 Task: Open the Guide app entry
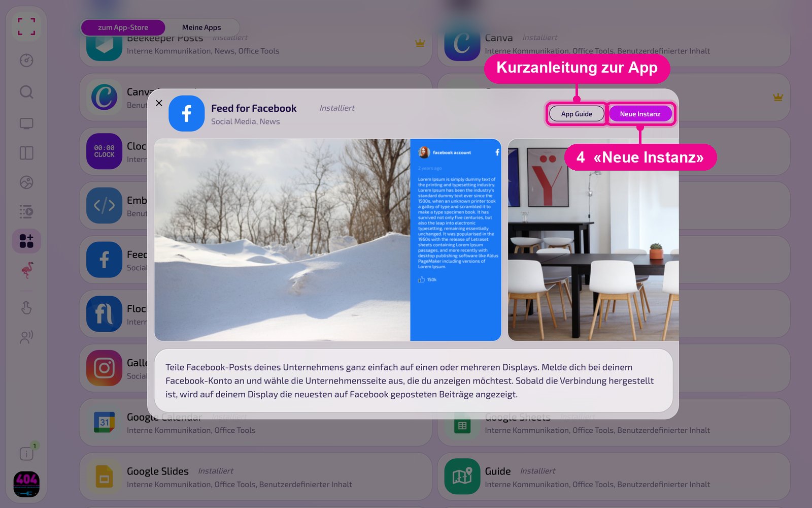(x=614, y=477)
